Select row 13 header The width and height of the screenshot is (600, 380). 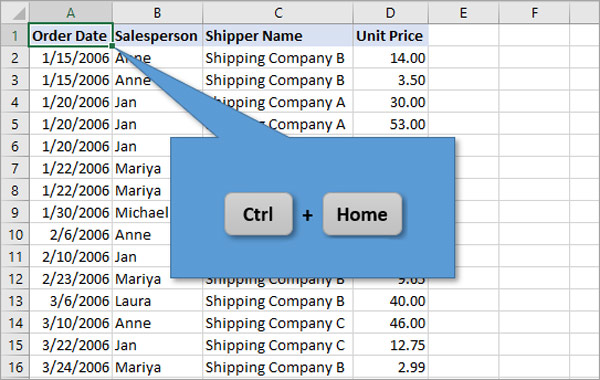15,301
